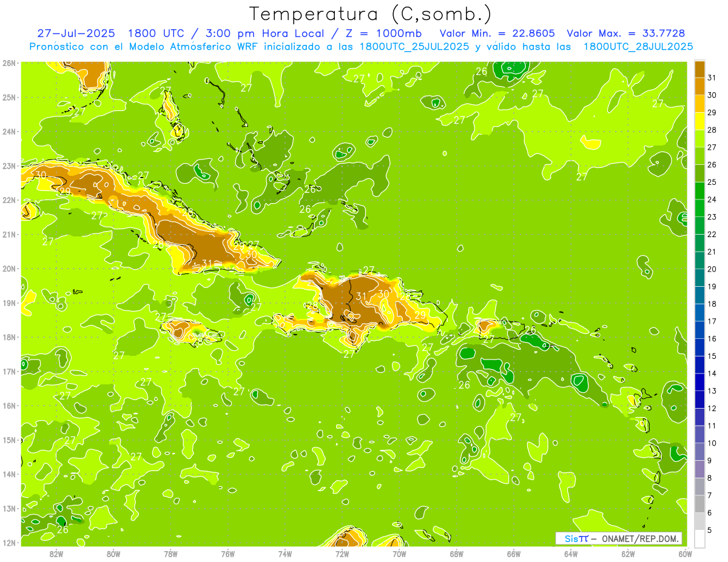Click the amber legend swatch between 29 and 30
This screenshot has width=728, height=562.
(x=699, y=104)
